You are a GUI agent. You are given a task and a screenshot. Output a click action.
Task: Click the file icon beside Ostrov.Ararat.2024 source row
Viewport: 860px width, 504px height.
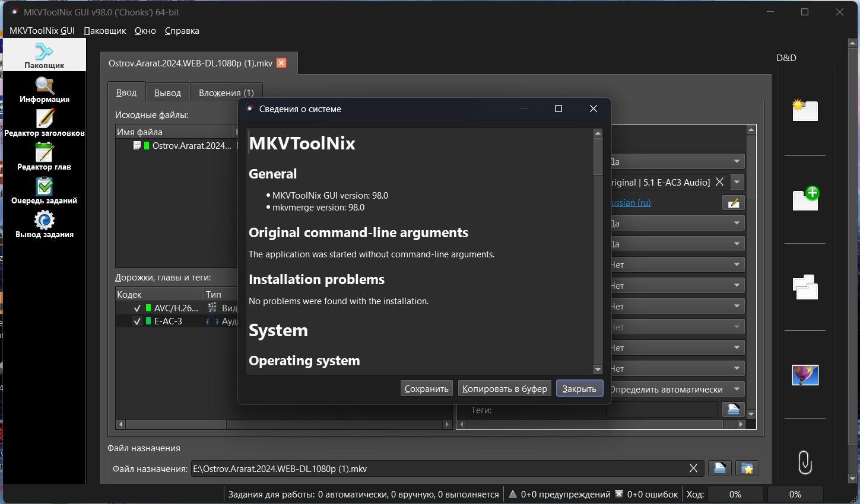(137, 145)
